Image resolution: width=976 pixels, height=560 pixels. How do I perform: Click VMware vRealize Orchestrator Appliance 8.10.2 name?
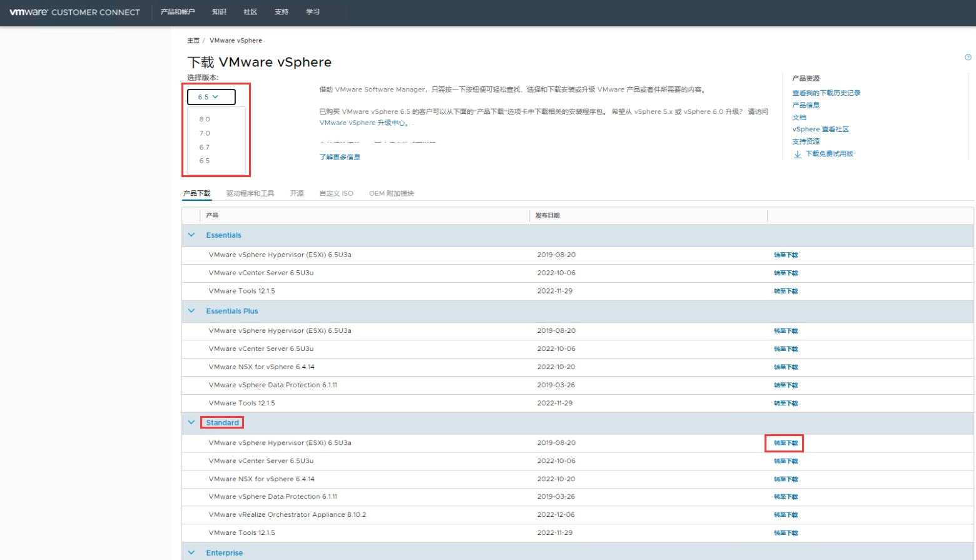coord(287,515)
